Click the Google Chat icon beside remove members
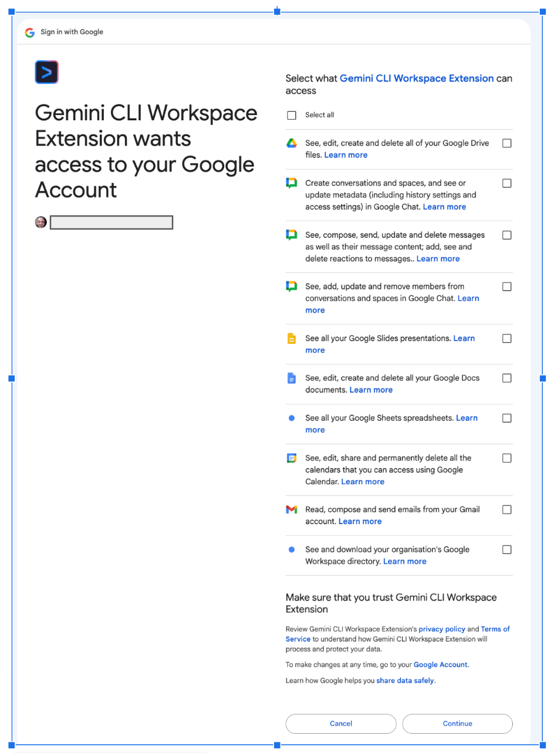This screenshot has width=554, height=756. tap(292, 286)
